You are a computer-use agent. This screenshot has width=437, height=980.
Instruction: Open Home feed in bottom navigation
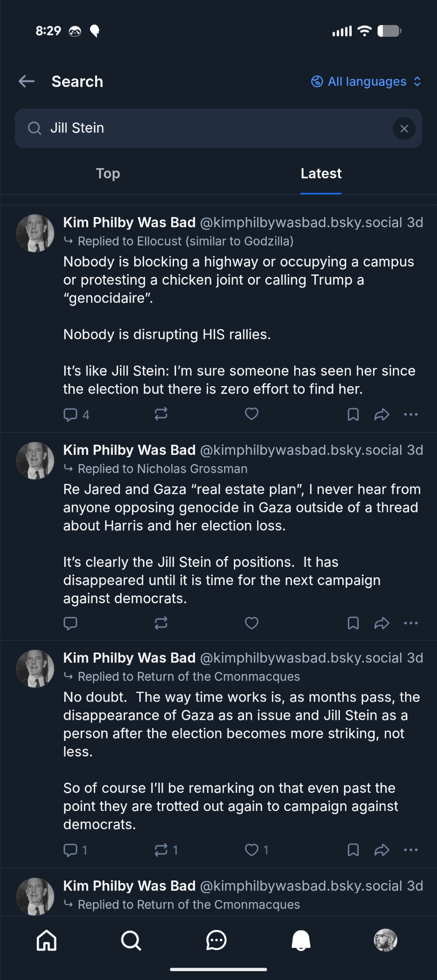pyautogui.click(x=47, y=940)
